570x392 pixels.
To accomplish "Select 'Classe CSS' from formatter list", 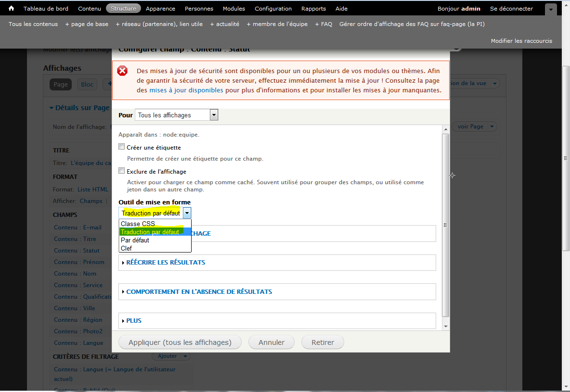I will click(x=138, y=224).
